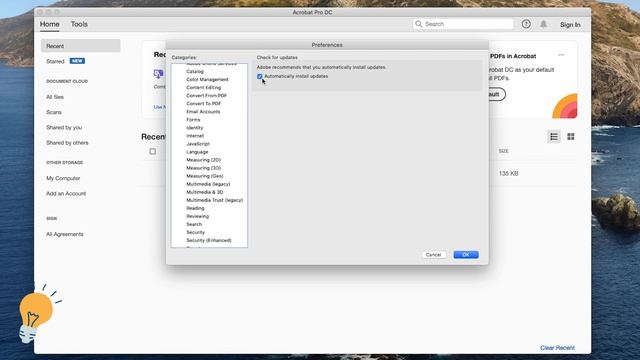Select Multimedia Trust (legacy) category
This screenshot has height=360, width=640.
pyautogui.click(x=215, y=200)
